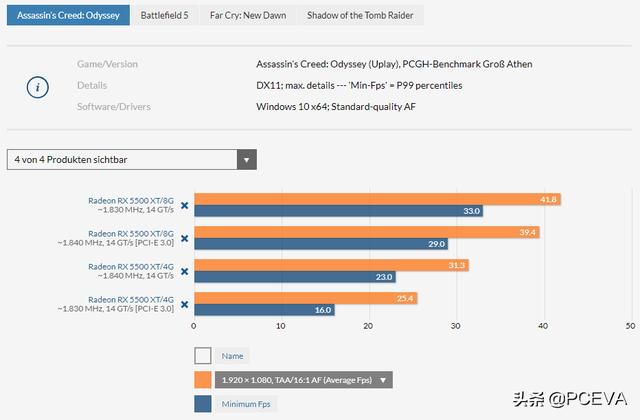Click the Details label

(92, 85)
